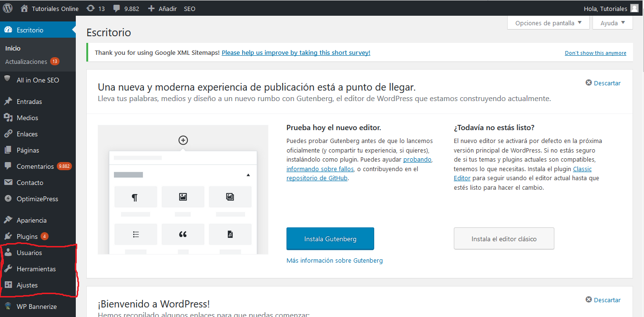This screenshot has height=317, width=644.
Task: Expand the Opciones de pantalla dropdown
Action: 548,23
